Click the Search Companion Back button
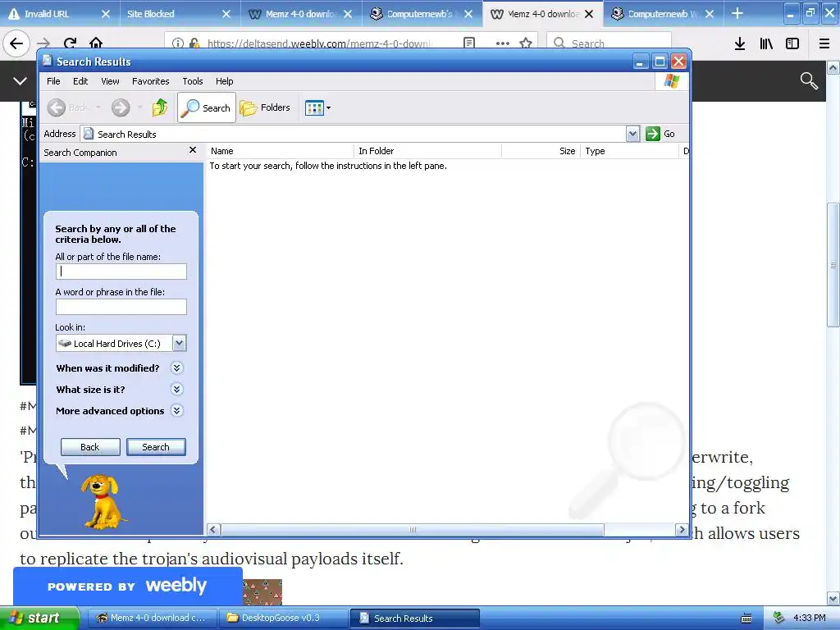The width and height of the screenshot is (840, 630). [x=90, y=447]
